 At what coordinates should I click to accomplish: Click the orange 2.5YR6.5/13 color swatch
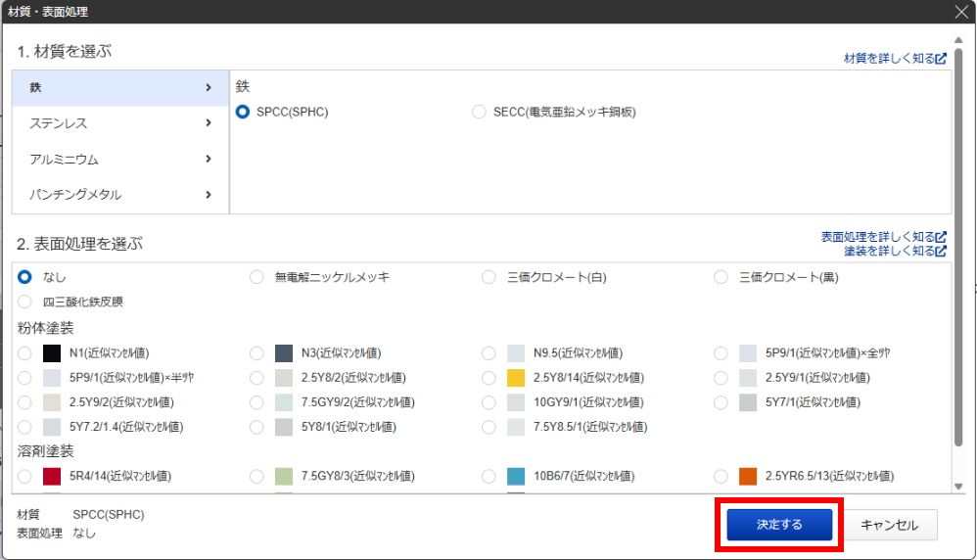tap(748, 477)
